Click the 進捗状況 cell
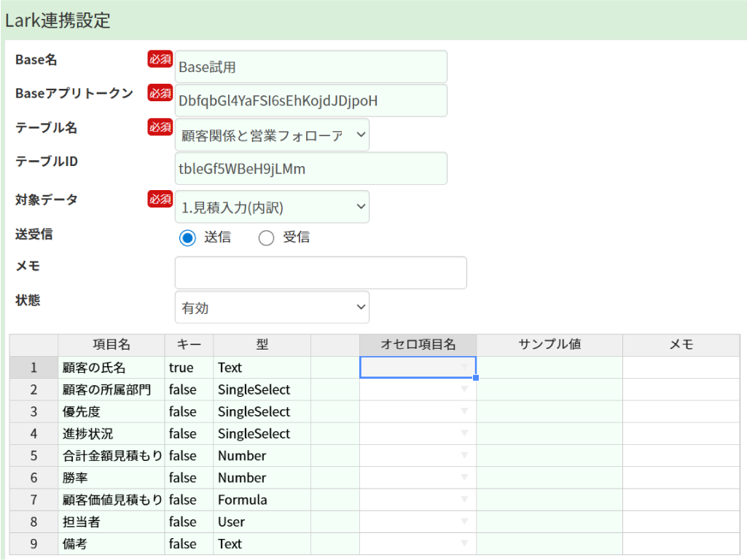Image resolution: width=747 pixels, height=560 pixels. pos(112,434)
